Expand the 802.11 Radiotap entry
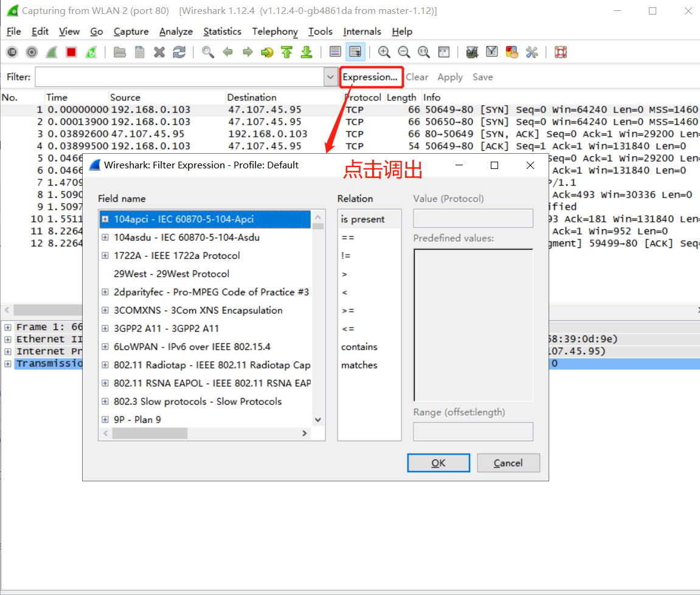 tap(105, 365)
